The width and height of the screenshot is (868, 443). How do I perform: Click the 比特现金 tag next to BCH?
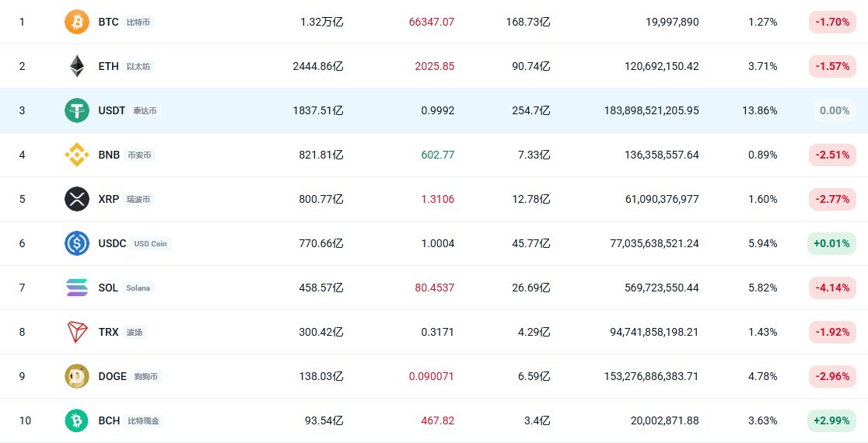pyautogui.click(x=144, y=420)
